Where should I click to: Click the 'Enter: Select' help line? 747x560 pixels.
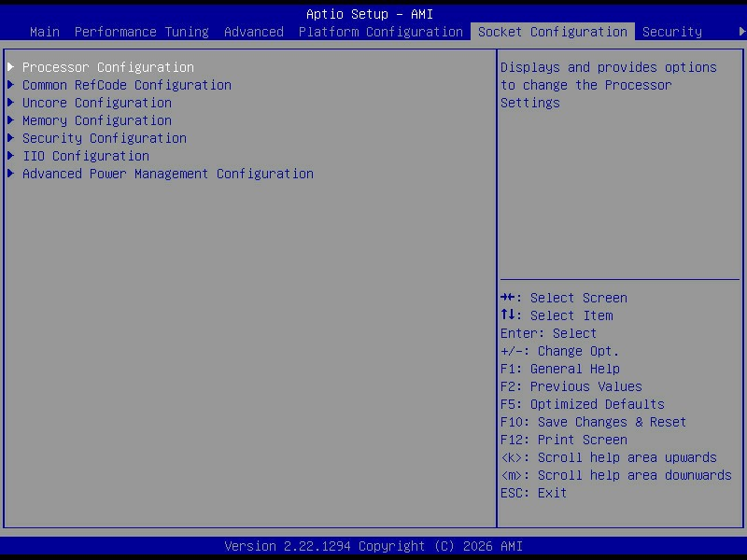548,333
